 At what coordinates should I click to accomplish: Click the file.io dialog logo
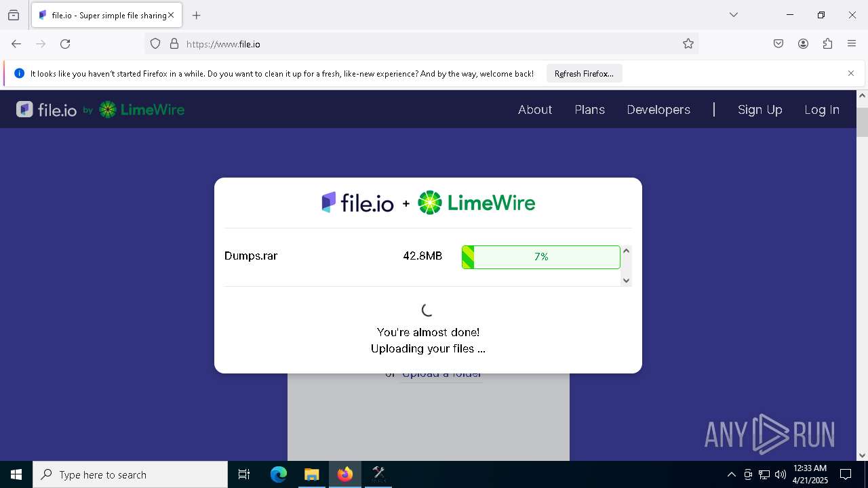357,203
